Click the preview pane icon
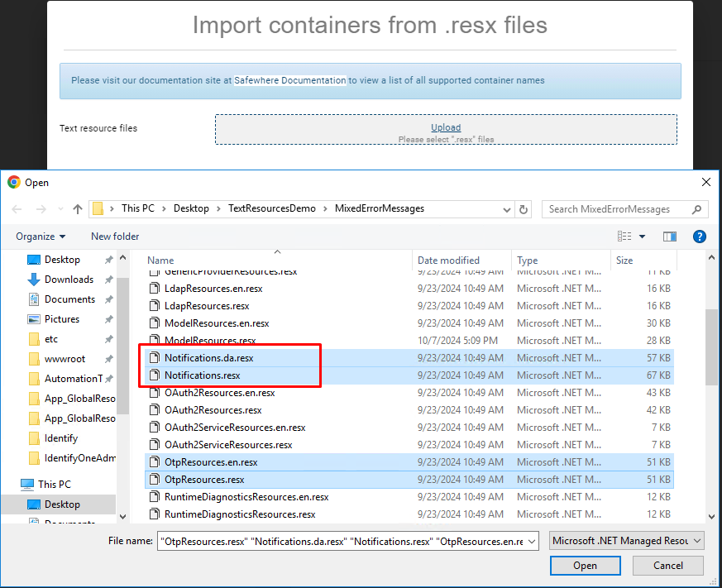The width and height of the screenshot is (722, 588). pos(669,236)
